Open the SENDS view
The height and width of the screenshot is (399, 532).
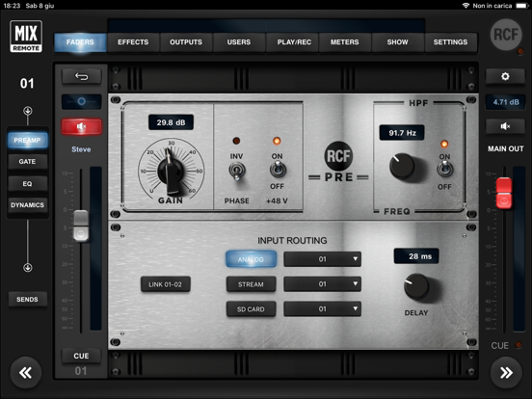[x=28, y=299]
